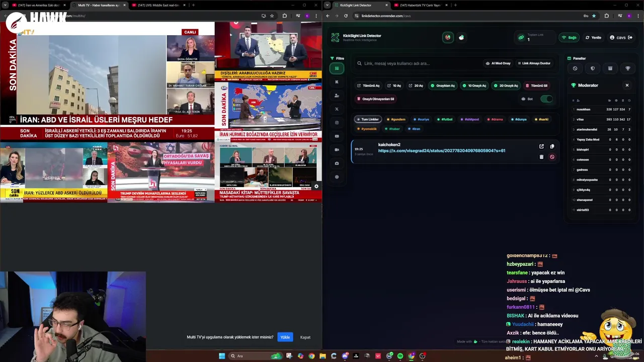Click the link search input field
This screenshot has height=362, width=644.
(x=419, y=63)
